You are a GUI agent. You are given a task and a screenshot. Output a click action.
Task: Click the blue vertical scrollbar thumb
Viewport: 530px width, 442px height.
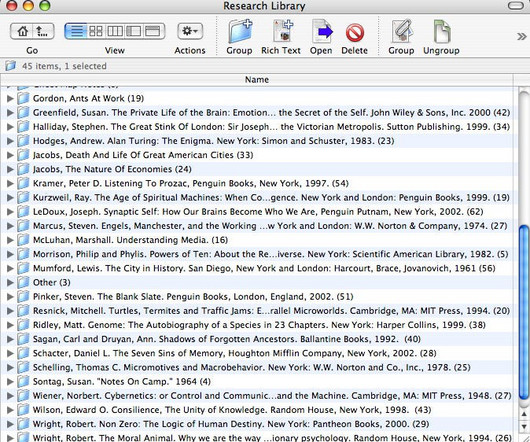[524, 314]
